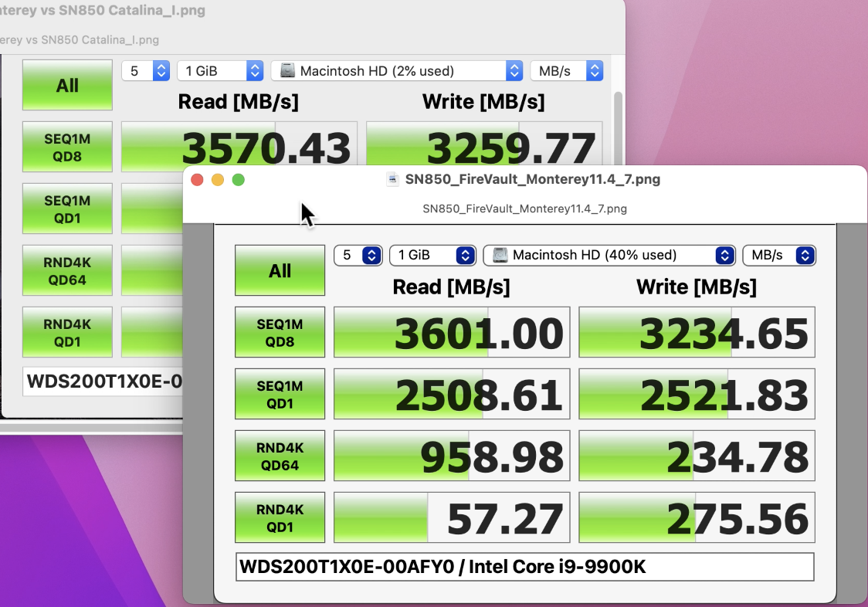Viewport: 868px width, 607px height.
Task: Click the Read [MB/s] header in the front window
Action: coord(451,287)
